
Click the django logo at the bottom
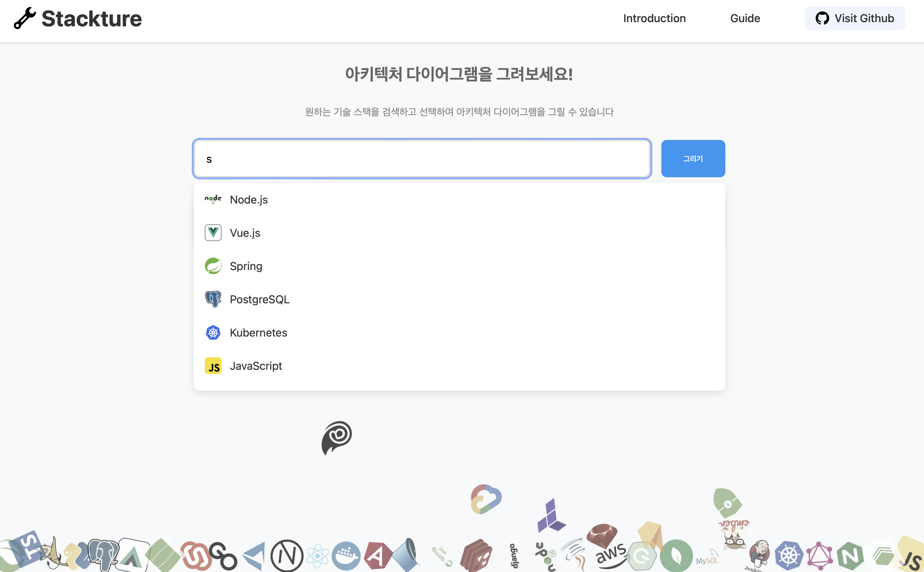(515, 554)
